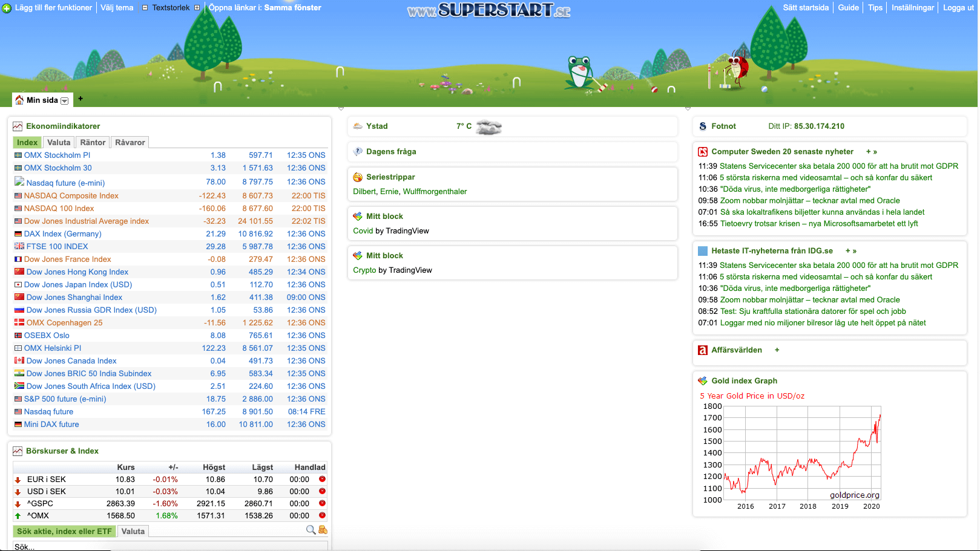The height and width of the screenshot is (551, 980).
Task: Click the Seriestrippar comic face icon
Action: 358,177
